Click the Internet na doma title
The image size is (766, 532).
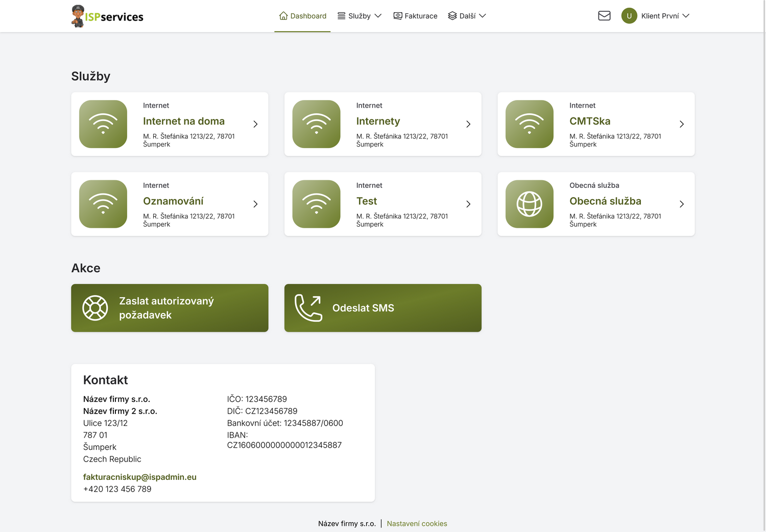pyautogui.click(x=184, y=121)
